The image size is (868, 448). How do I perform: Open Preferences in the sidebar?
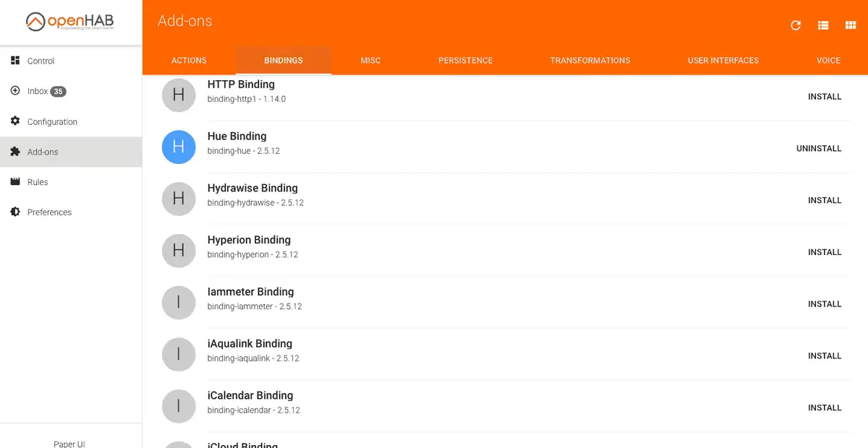tap(49, 212)
